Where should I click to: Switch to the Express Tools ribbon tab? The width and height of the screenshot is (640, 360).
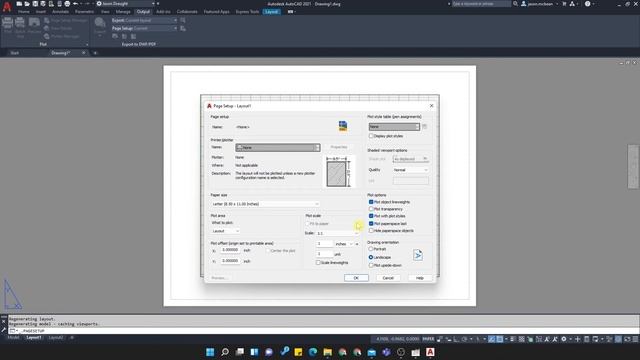[247, 12]
